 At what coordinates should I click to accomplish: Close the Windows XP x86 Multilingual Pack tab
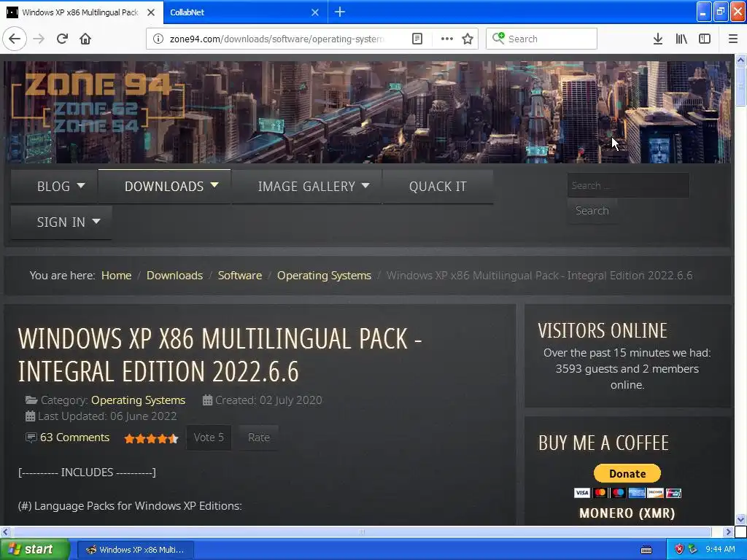pyautogui.click(x=151, y=12)
